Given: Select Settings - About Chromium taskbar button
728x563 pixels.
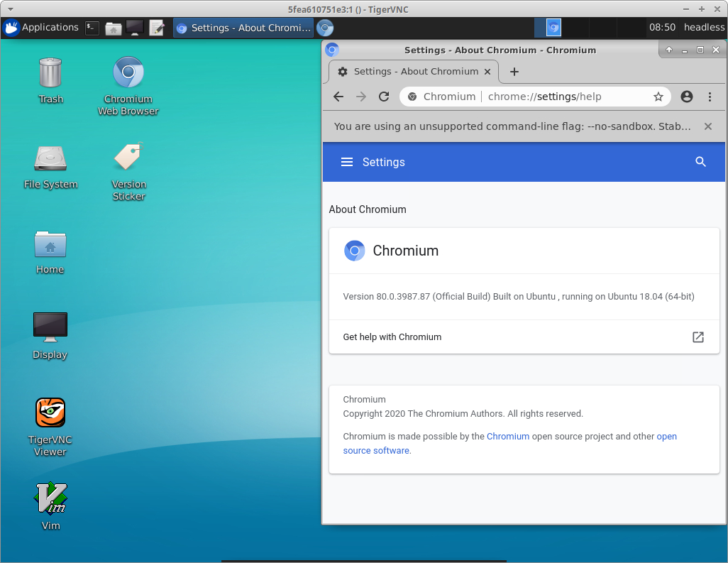Looking at the screenshot, I should click(x=243, y=28).
